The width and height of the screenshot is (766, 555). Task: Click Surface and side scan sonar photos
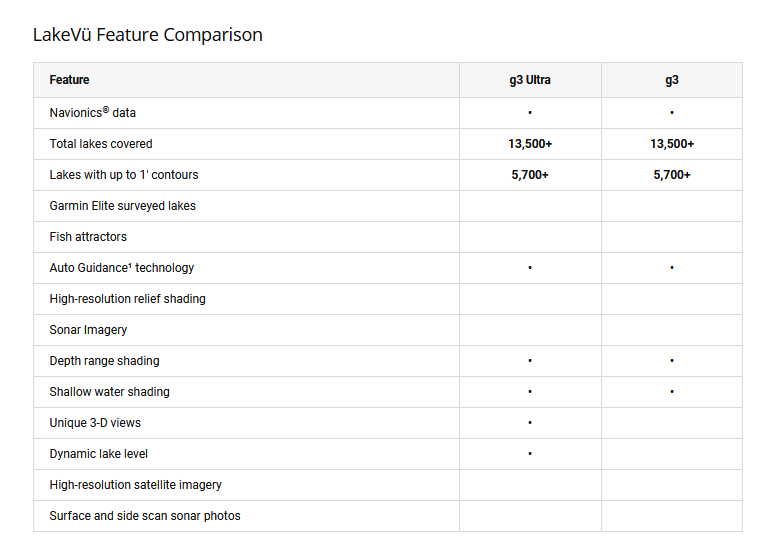point(145,516)
